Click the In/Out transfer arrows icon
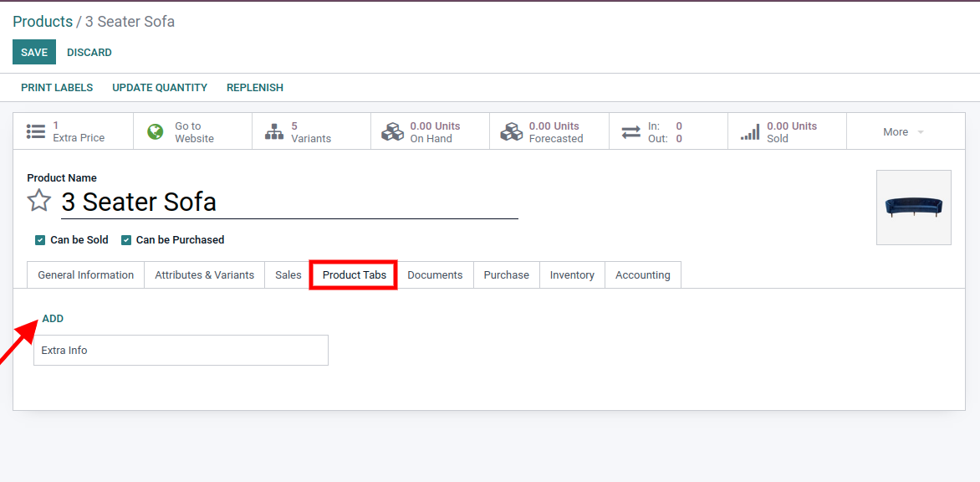Viewport: 980px width, 482px height. [x=630, y=132]
